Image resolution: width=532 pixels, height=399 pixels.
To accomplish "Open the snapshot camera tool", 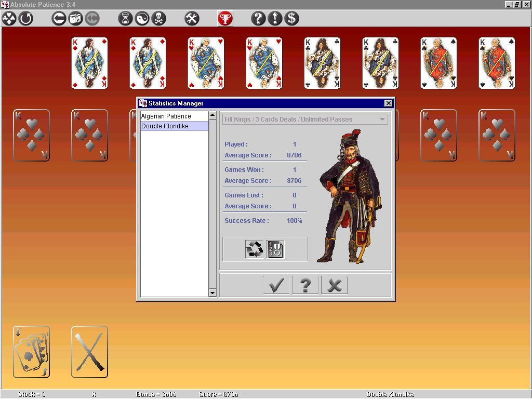I will click(74, 19).
